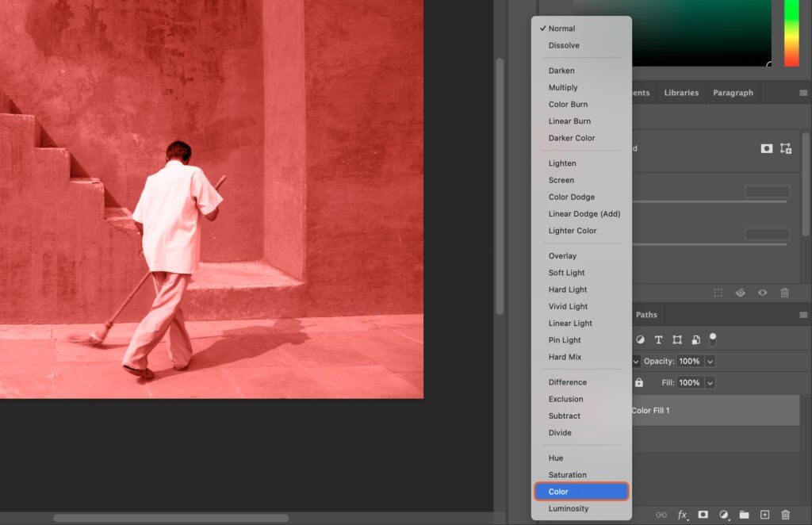Select Luminosity blend mode
Viewport: 812px width, 525px height.
[x=568, y=508]
